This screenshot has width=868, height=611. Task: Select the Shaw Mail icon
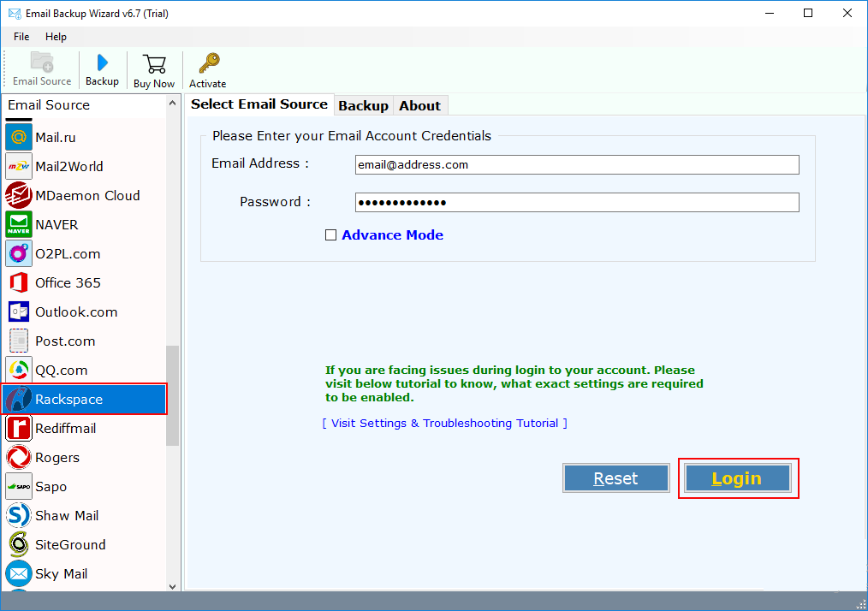coord(19,515)
